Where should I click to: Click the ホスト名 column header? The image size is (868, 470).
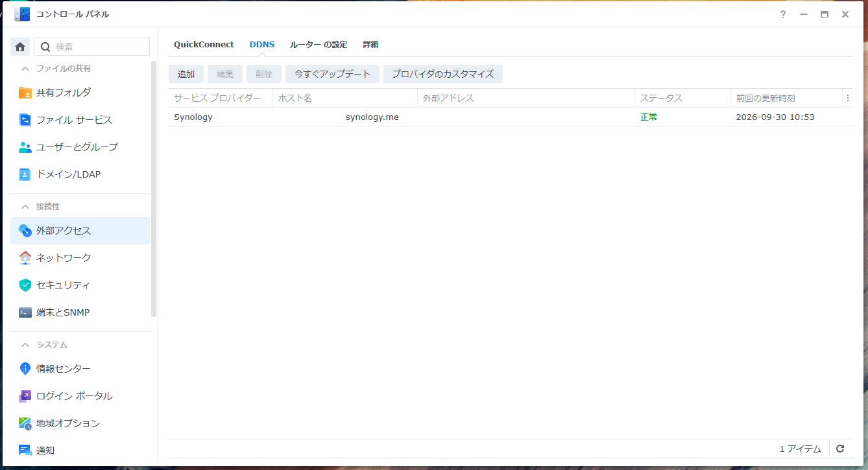345,99
